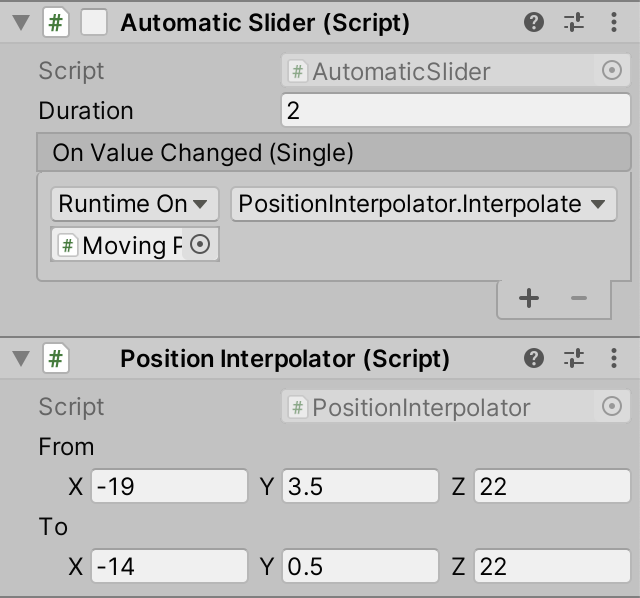Screen dimensions: 640x598
Task: Click the From X value field
Action: click(x=168, y=487)
